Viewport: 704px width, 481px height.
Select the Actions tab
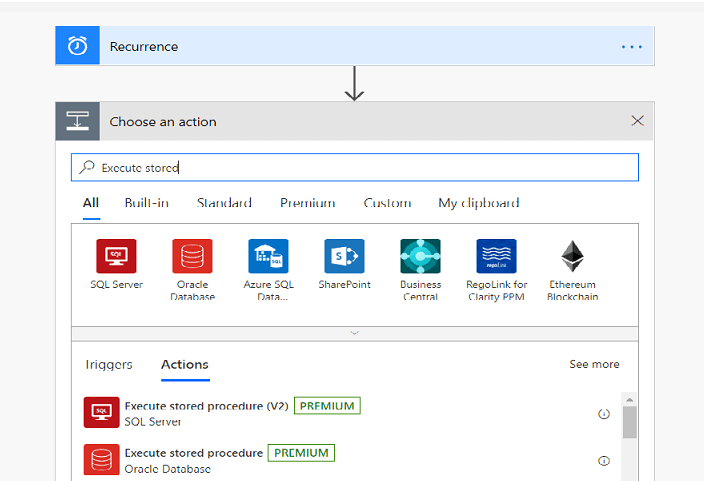185,364
